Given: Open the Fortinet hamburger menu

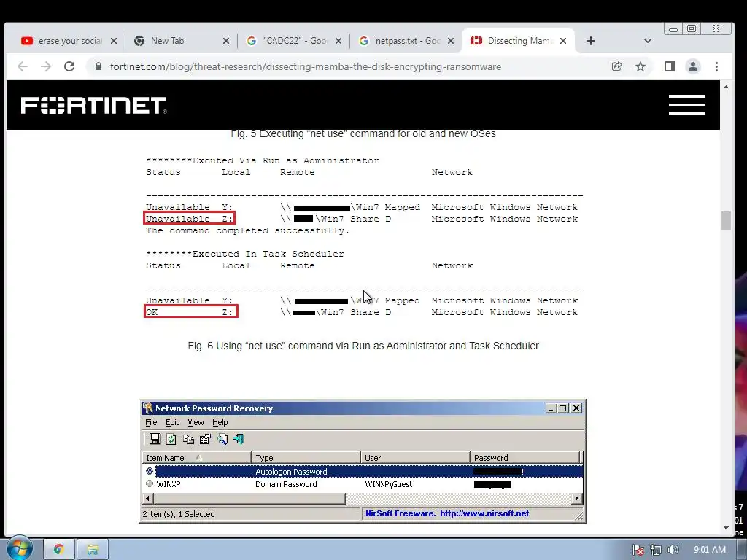Looking at the screenshot, I should click(687, 105).
